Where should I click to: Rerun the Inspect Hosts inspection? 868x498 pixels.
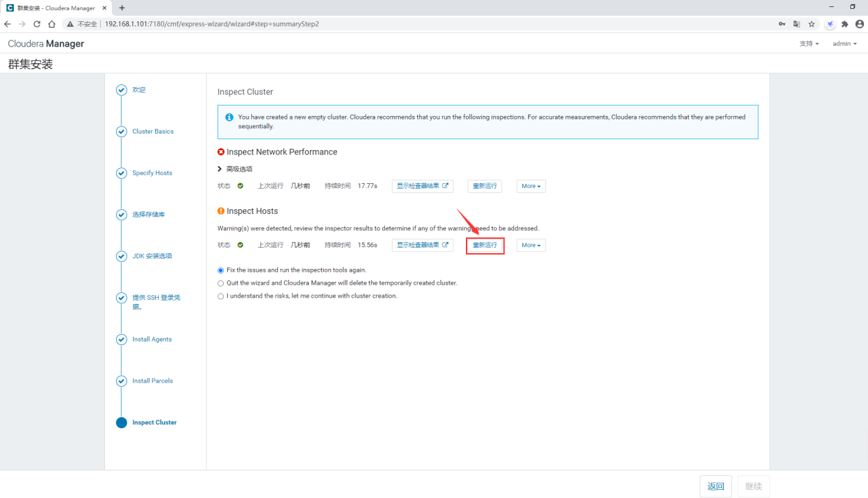click(x=485, y=245)
